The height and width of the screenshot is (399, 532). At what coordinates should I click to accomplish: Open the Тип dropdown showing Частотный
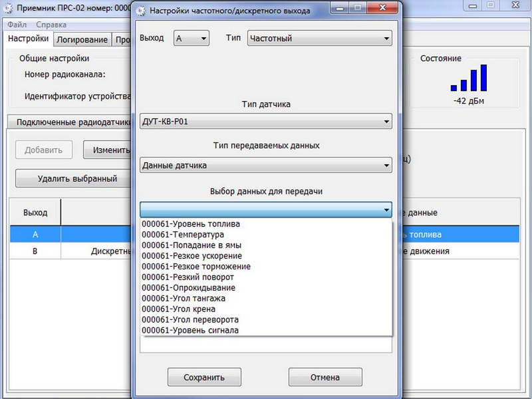coord(320,39)
